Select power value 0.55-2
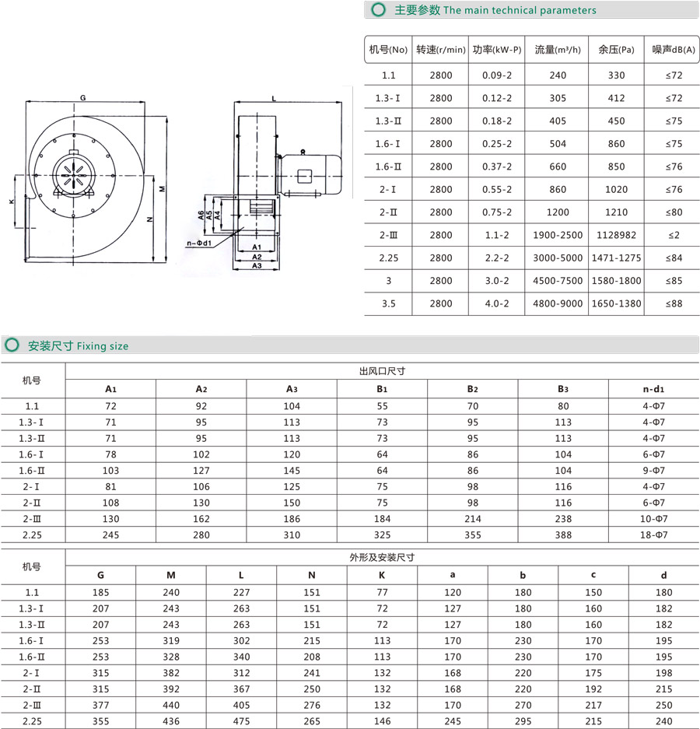 point(497,189)
